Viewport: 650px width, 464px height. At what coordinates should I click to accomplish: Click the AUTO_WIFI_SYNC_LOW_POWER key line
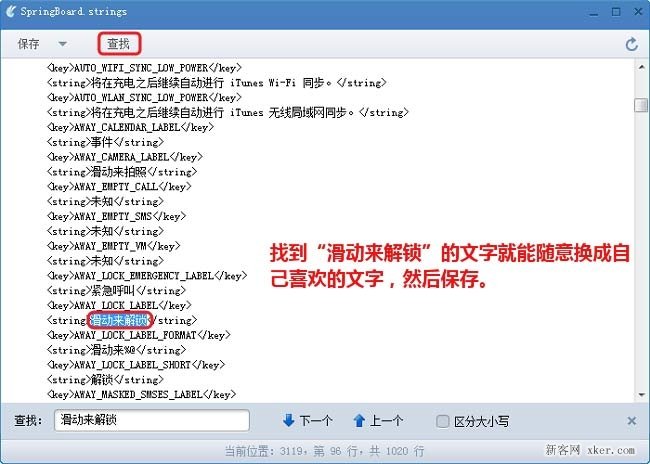point(144,68)
